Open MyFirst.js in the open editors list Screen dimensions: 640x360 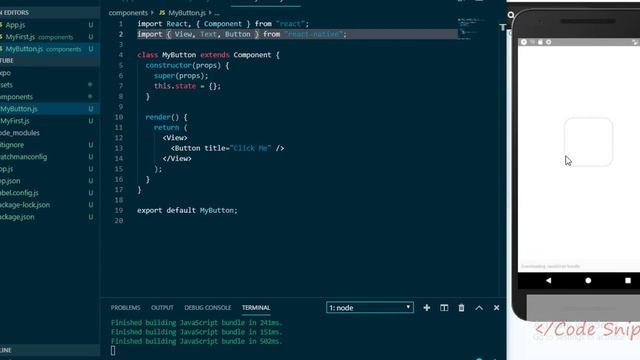[20, 37]
